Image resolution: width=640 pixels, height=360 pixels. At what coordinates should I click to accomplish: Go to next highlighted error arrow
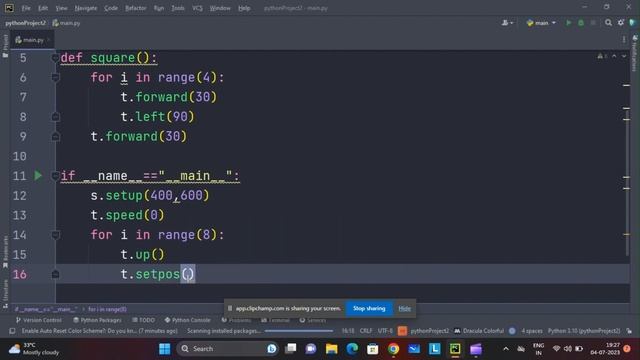point(624,56)
